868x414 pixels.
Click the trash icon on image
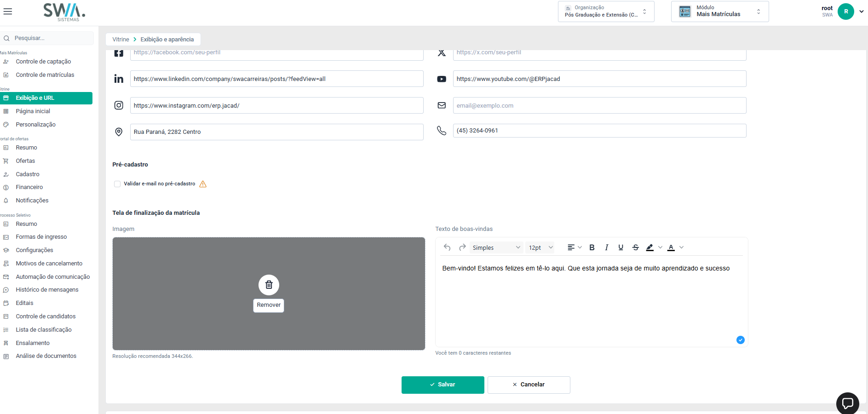[x=269, y=285]
